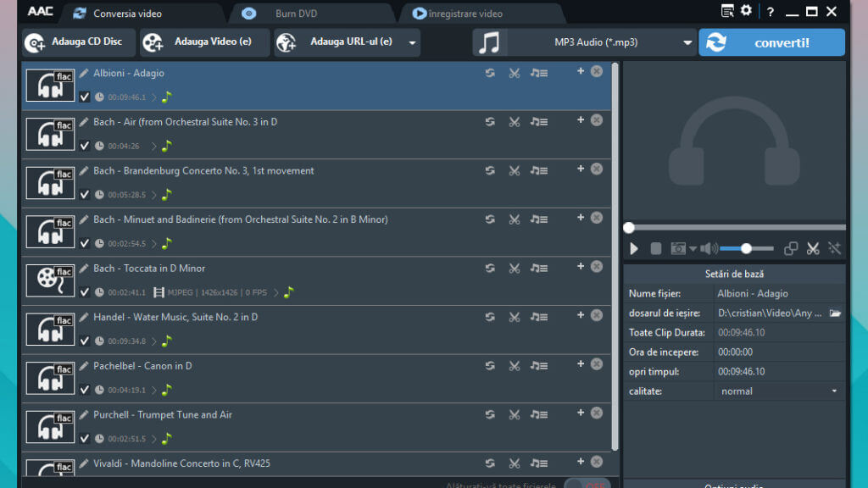
Task: Click the converti! button
Action: click(x=771, y=42)
